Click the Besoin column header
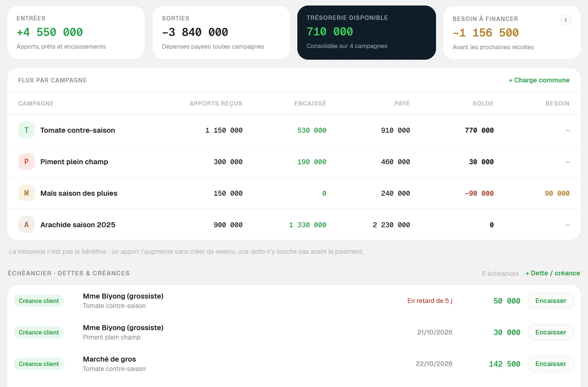This screenshot has width=588, height=387. [557, 104]
